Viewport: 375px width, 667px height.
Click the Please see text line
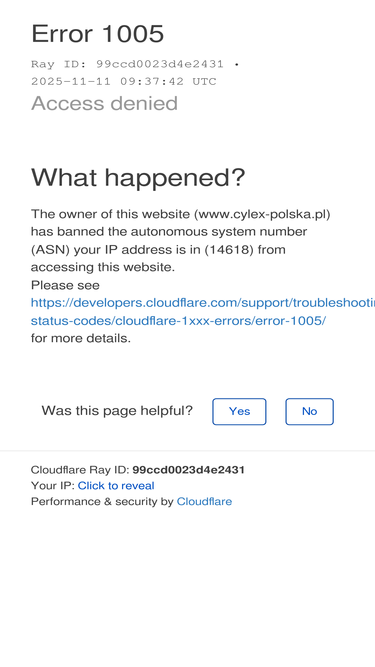pos(65,285)
